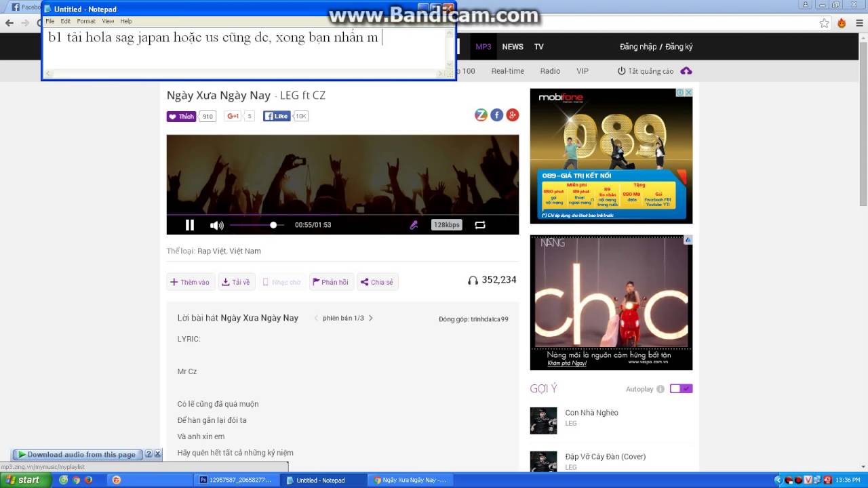
Task: Launch Chrome from the quick launch bar
Action: [x=76, y=480]
